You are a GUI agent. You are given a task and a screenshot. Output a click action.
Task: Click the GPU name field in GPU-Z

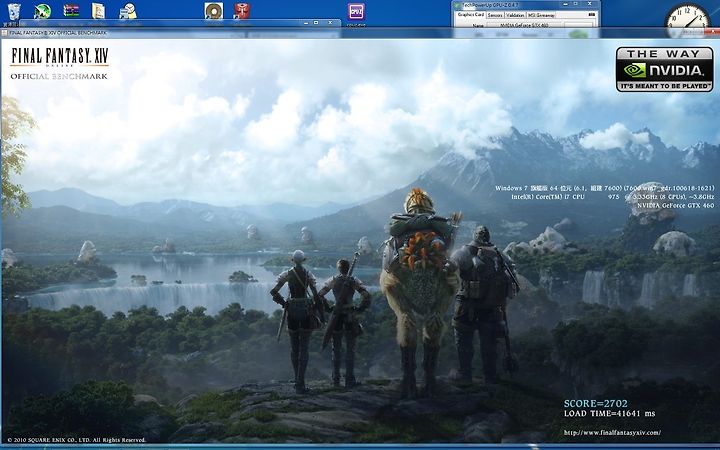tap(524, 25)
